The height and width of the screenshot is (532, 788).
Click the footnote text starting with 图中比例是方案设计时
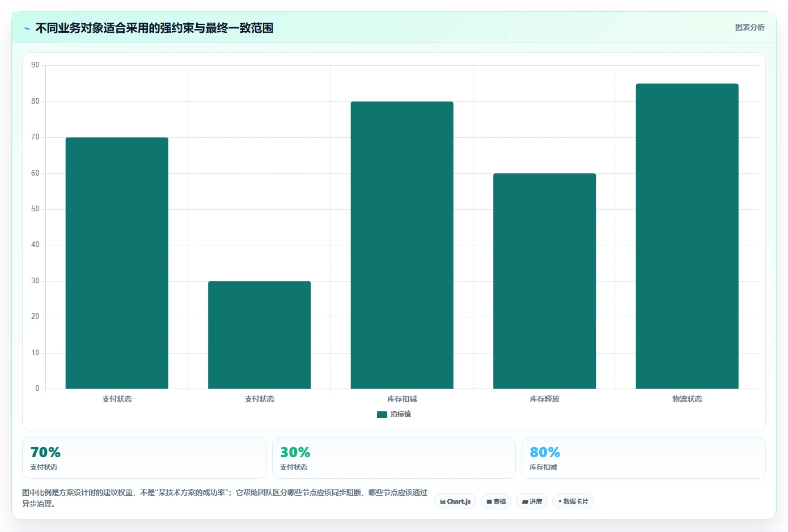[224, 498]
